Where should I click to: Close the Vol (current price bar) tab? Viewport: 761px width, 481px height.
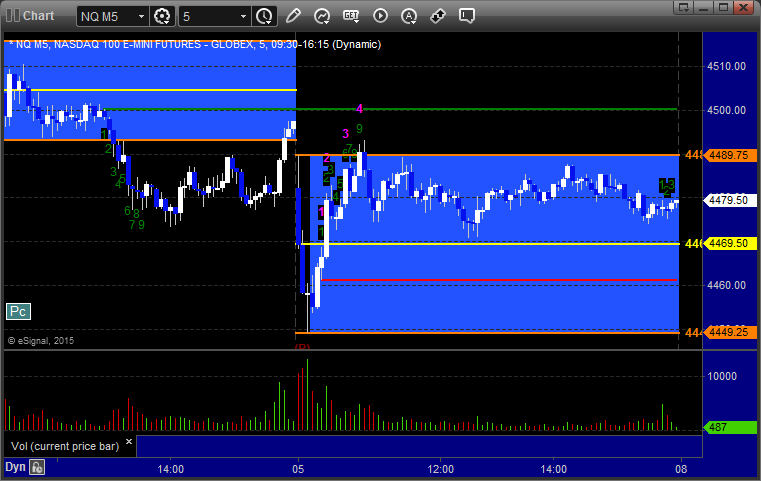[129, 442]
